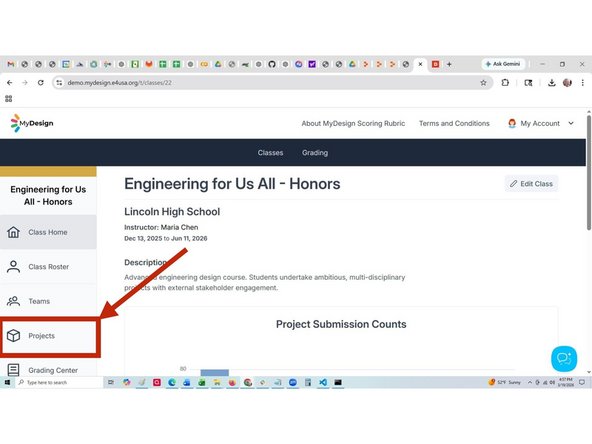Open Teams in the sidebar

coord(48,301)
